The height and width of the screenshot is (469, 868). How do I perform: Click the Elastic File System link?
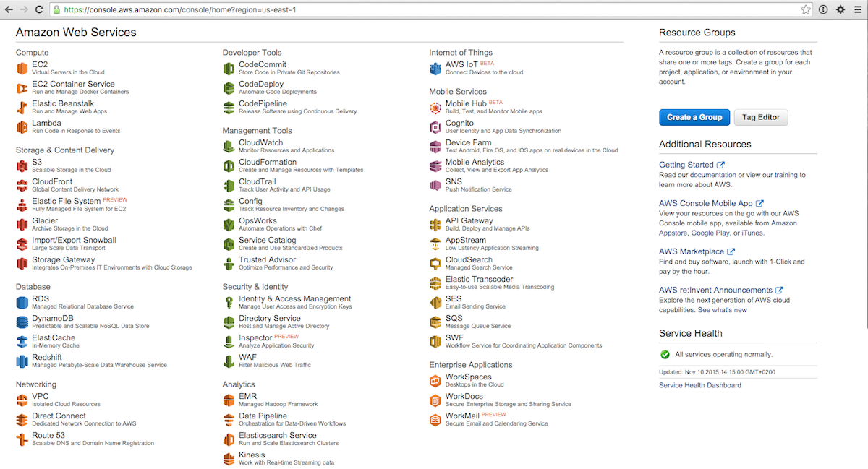tap(67, 201)
